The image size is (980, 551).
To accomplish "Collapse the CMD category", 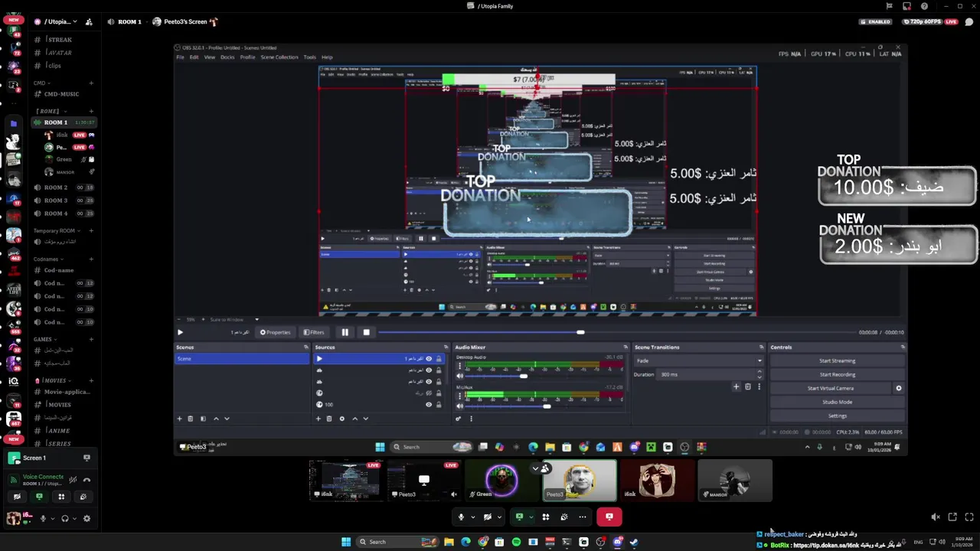I will 41,83.
